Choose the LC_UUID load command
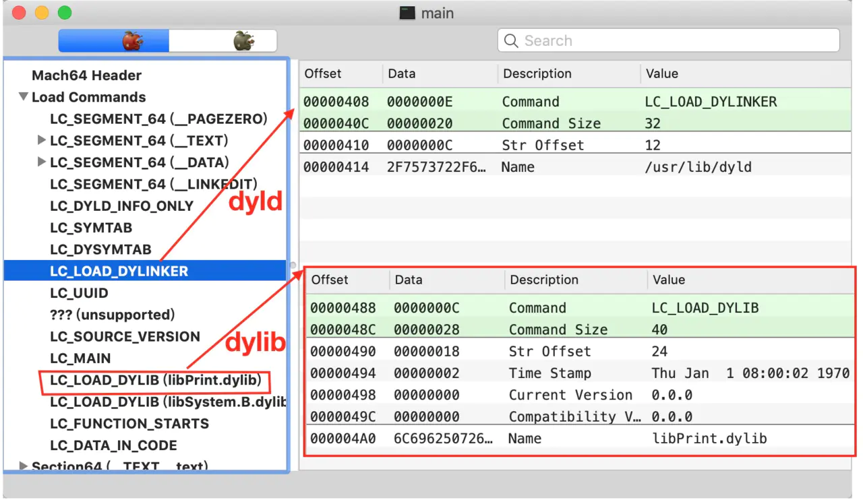This screenshot has height=504, width=863. (x=79, y=293)
